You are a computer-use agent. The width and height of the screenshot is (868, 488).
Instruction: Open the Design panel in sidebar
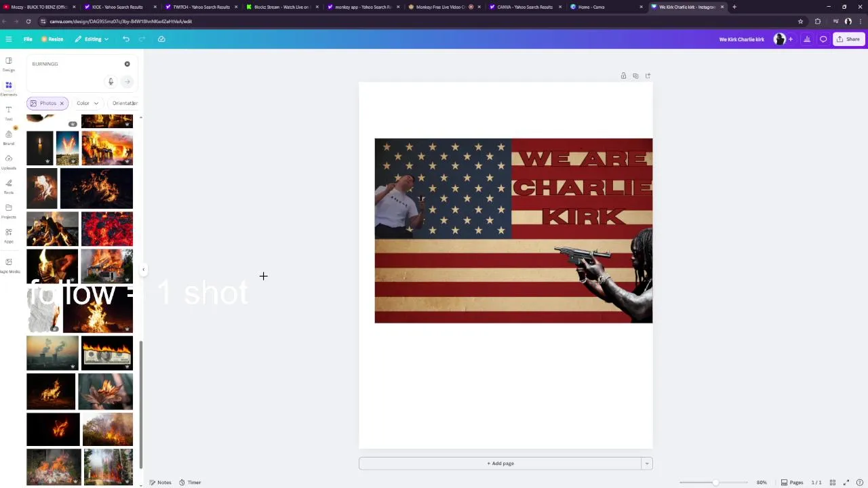[9, 64]
